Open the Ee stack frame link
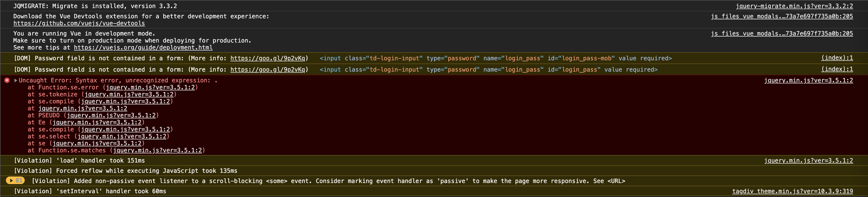 97,122
